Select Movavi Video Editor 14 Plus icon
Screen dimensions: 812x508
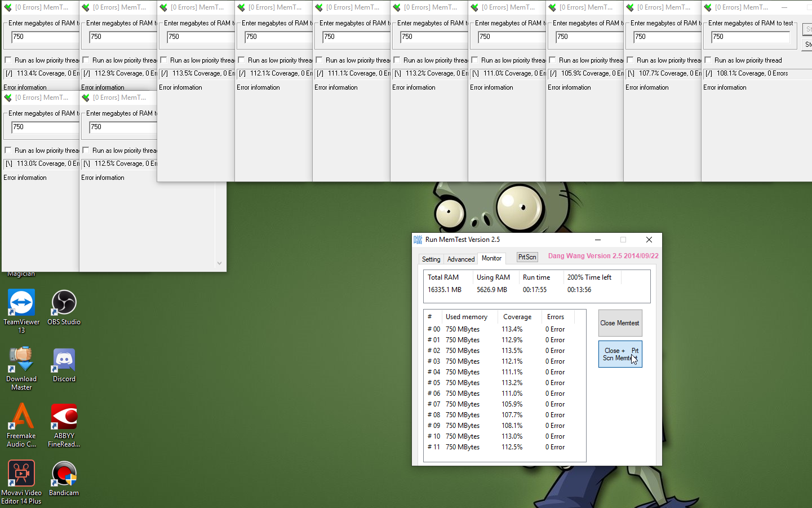pos(21,482)
